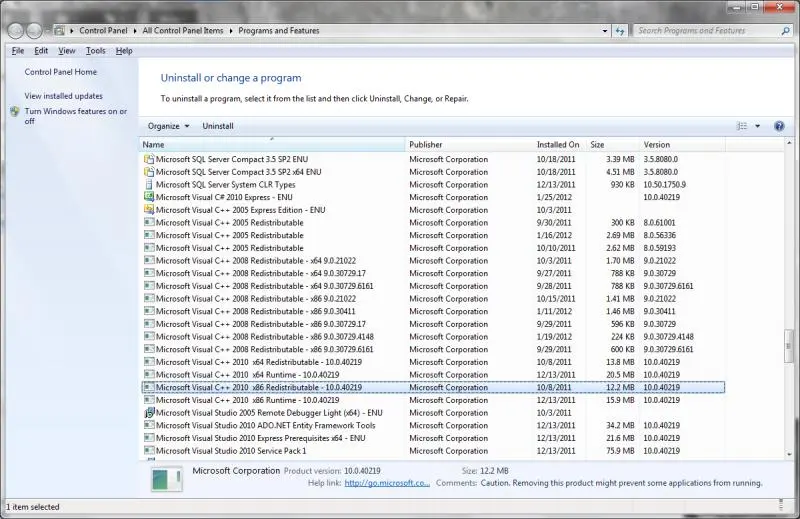Open address bar history dropdown arrow
This screenshot has height=519, width=800.
(x=605, y=31)
